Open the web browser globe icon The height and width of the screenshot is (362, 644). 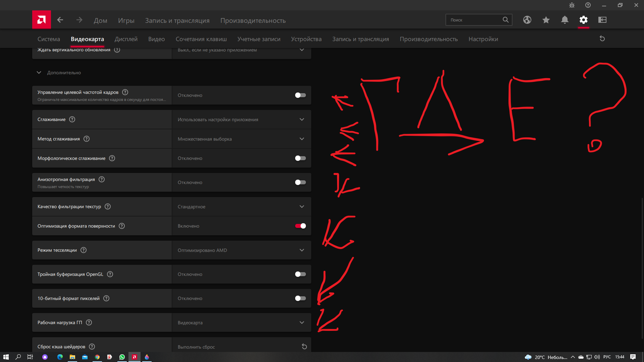click(527, 20)
